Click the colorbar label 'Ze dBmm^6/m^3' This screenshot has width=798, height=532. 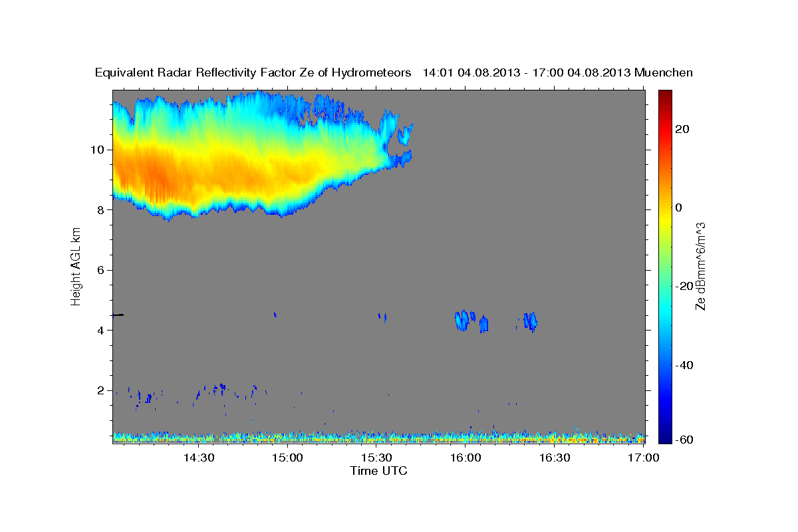tap(700, 266)
